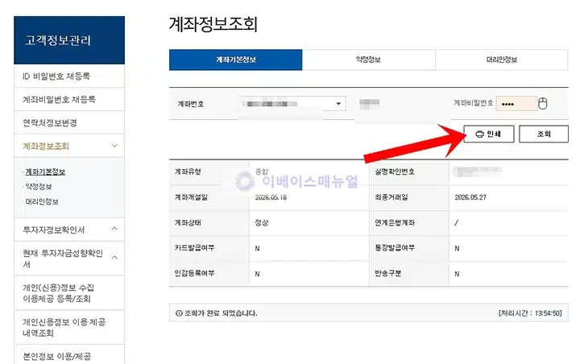Screen dimensions: 588x364
Task: Open 현재 투자자금성향확인서 sidebar item
Action: tap(63, 259)
